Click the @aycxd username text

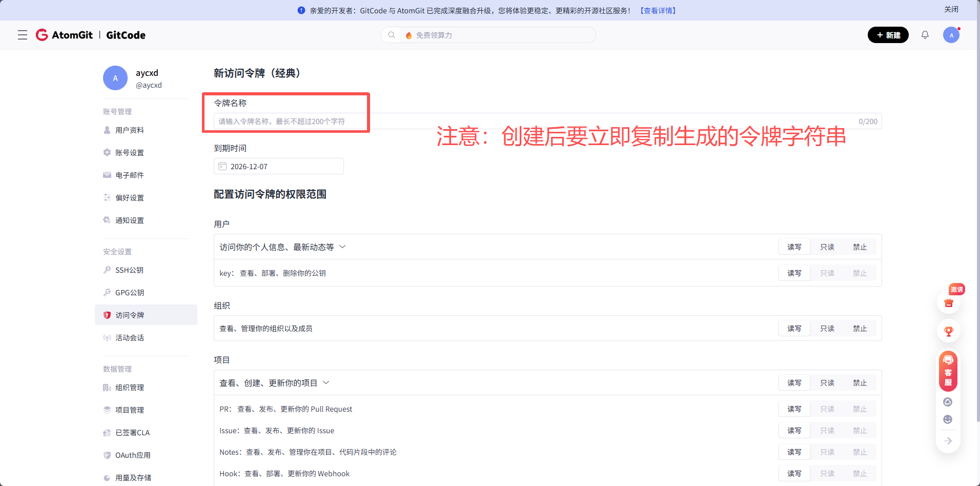point(149,85)
